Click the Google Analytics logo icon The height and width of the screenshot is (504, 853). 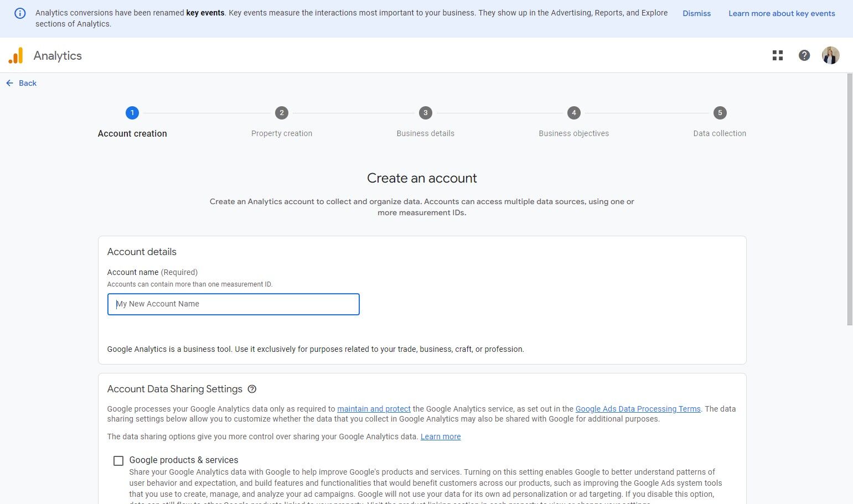coord(16,55)
